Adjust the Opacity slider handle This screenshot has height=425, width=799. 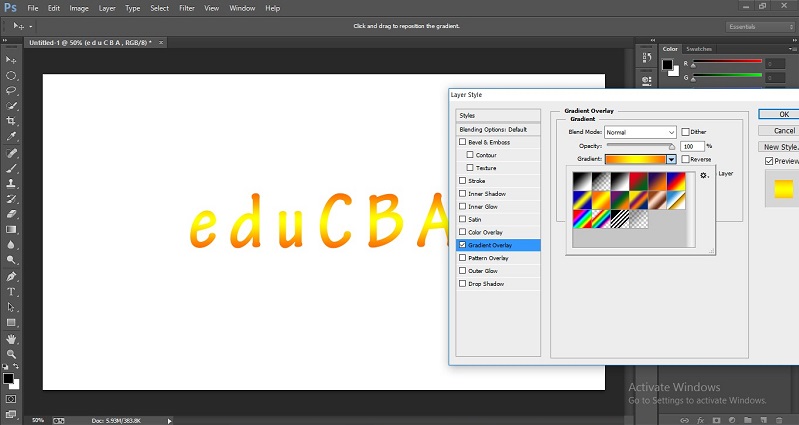[672, 147]
